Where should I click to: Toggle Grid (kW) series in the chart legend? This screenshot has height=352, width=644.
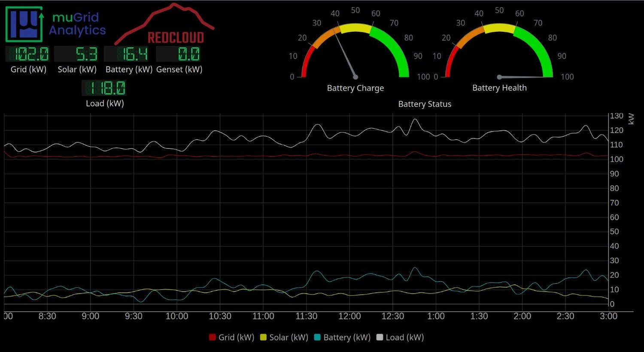[x=231, y=337]
